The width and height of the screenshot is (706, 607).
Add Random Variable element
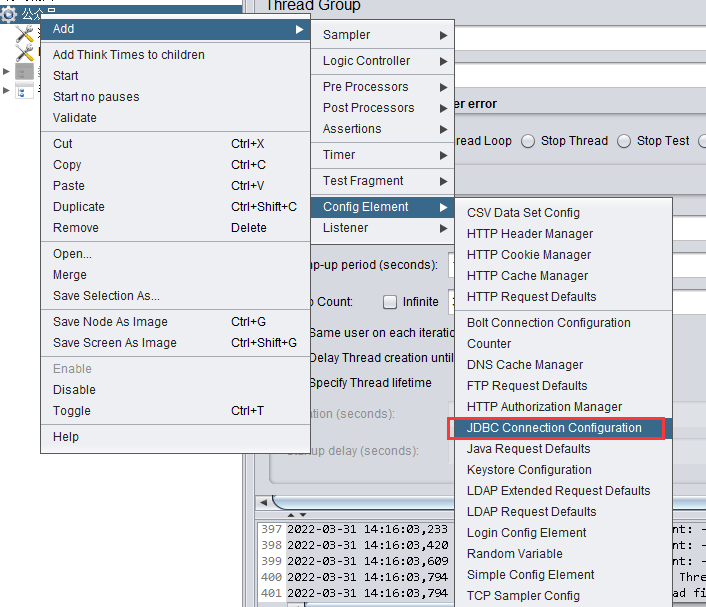tap(563, 554)
